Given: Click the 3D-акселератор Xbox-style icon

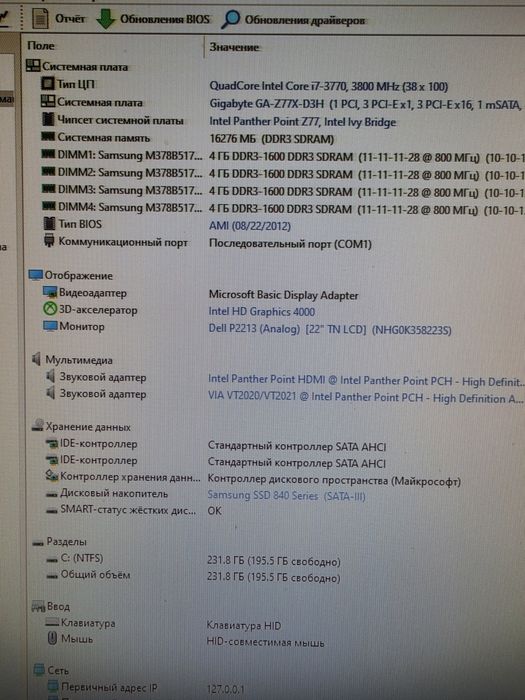Looking at the screenshot, I should tap(50, 309).
